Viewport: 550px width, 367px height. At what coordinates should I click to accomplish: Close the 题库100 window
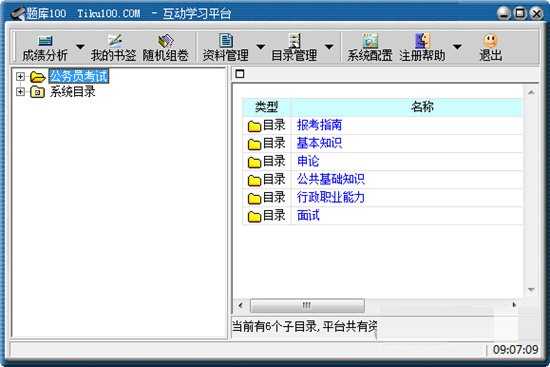click(x=537, y=13)
